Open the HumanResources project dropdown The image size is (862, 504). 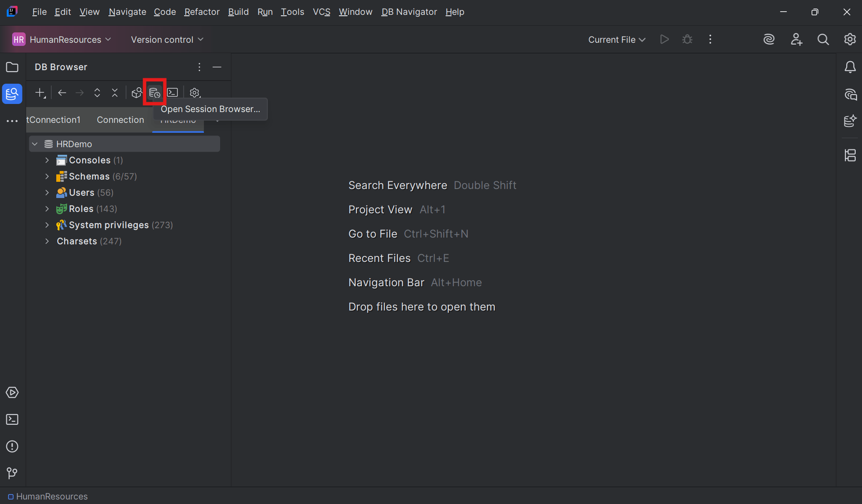(x=62, y=40)
